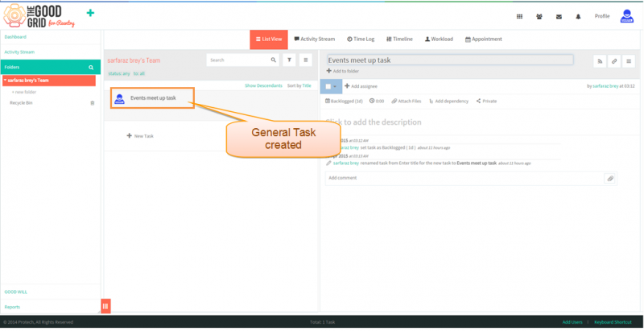Click Add to folder
This screenshot has width=644, height=331.
point(343,71)
